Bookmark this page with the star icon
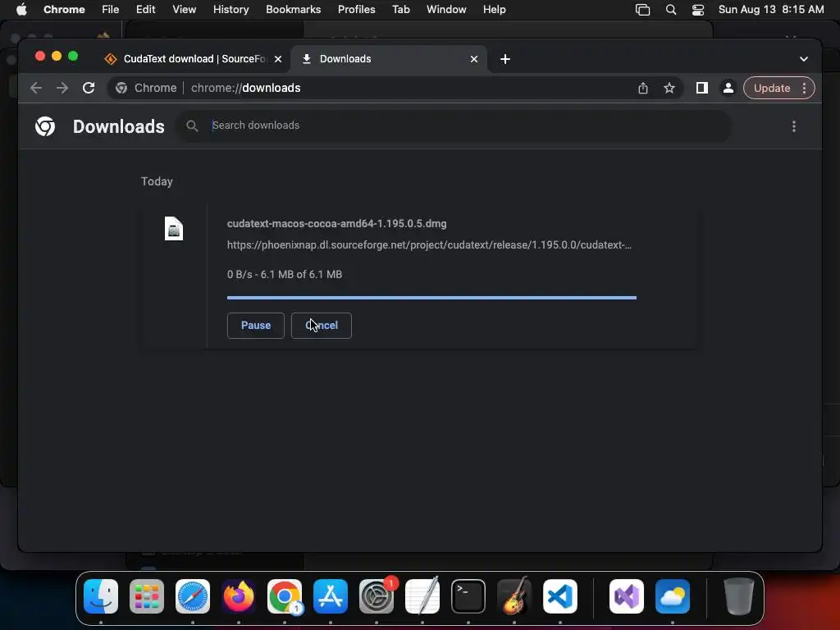840x630 pixels. (669, 88)
